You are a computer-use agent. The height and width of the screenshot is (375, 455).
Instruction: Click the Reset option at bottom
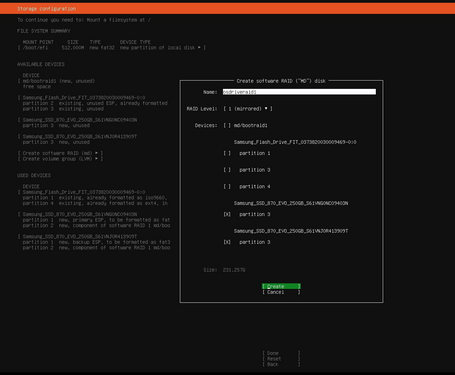281,359
